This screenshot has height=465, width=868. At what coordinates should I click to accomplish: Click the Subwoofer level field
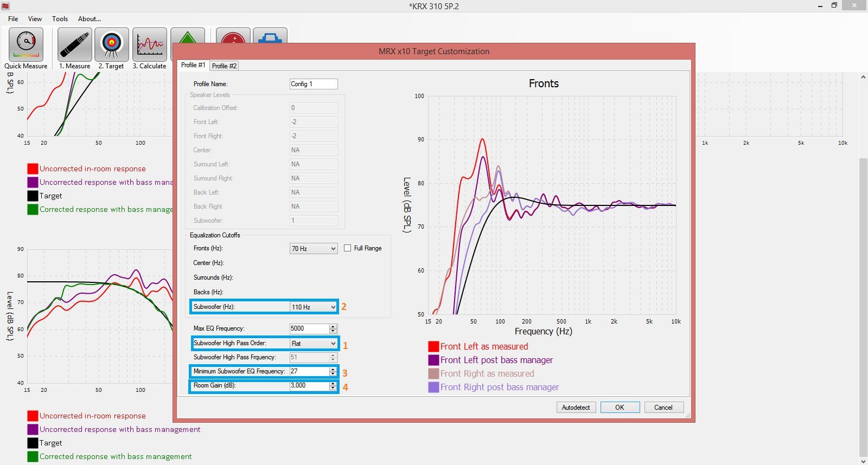pyautogui.click(x=314, y=221)
